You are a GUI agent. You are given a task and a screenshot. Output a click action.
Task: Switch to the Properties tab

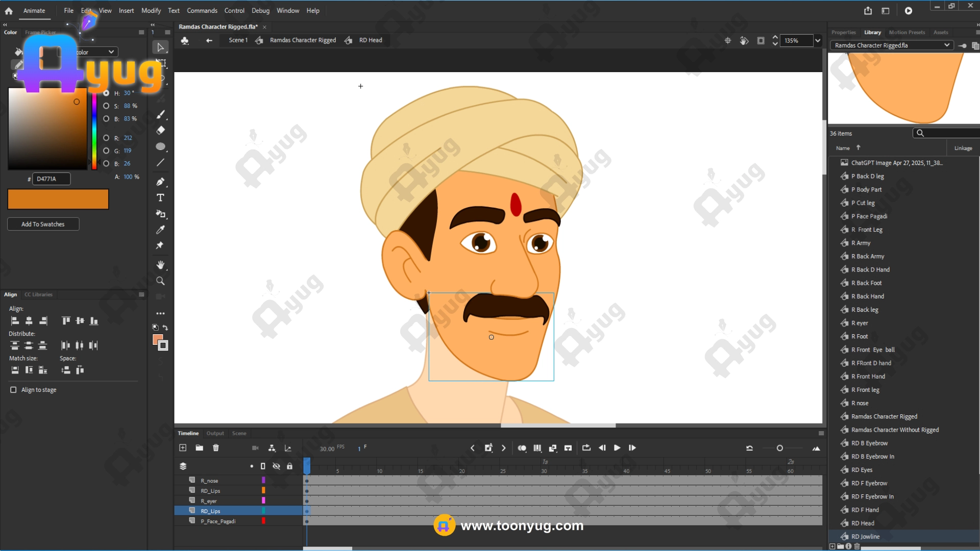(843, 32)
